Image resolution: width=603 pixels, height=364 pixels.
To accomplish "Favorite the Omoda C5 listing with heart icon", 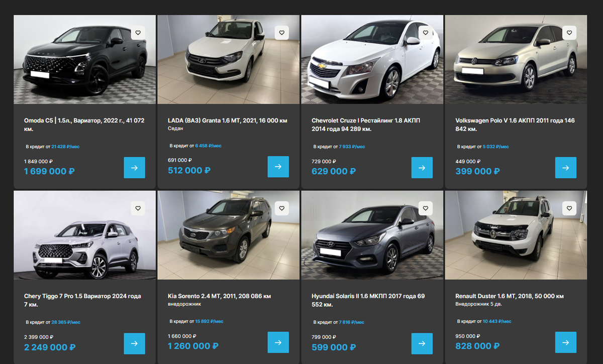I will pyautogui.click(x=138, y=33).
